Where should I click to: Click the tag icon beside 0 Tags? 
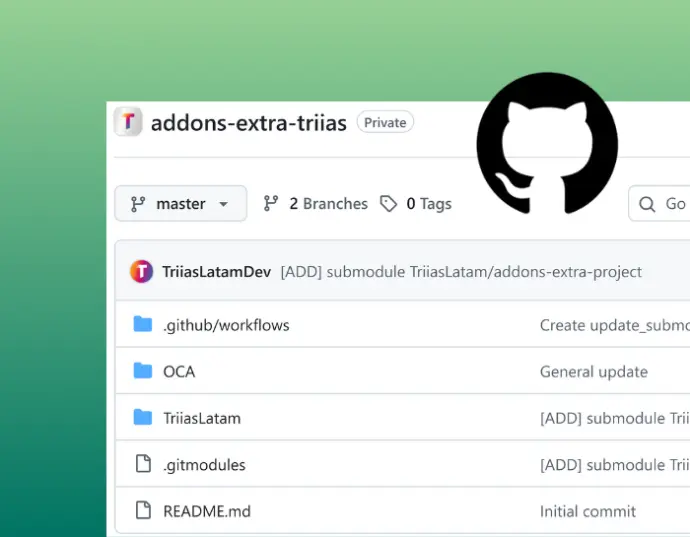point(389,204)
